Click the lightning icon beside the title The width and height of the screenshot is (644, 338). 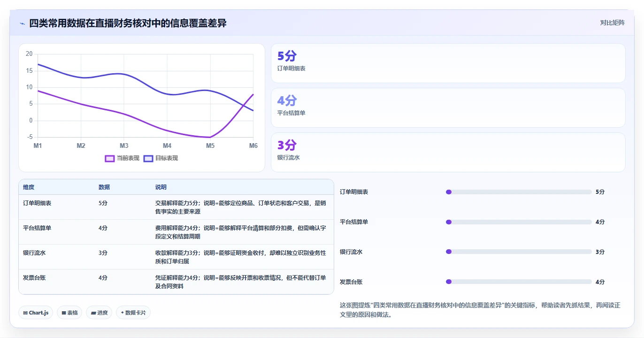point(23,23)
